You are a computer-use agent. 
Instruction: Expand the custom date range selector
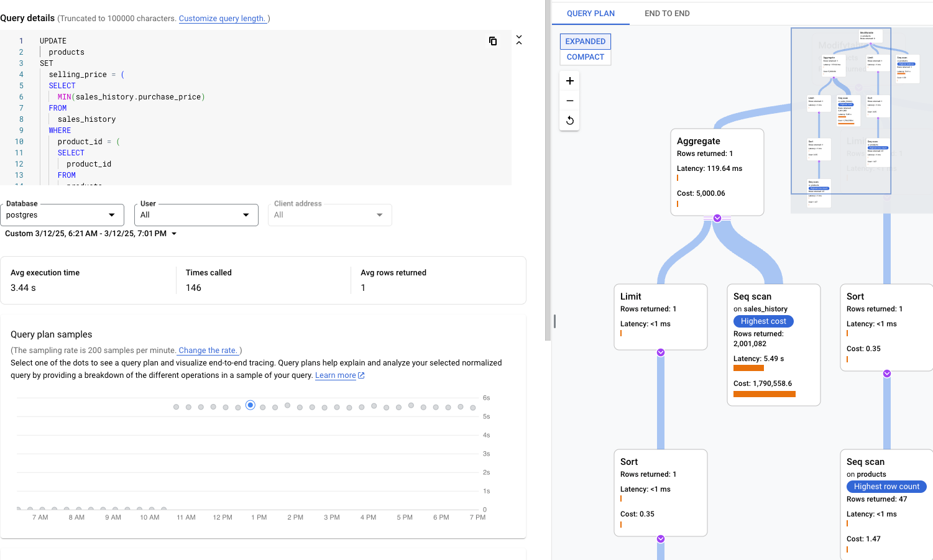173,234
